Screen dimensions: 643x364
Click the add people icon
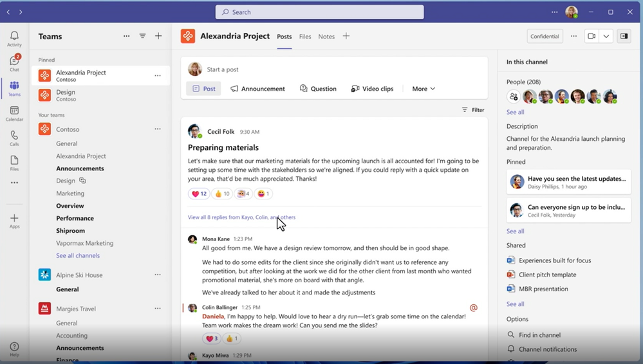click(x=514, y=96)
